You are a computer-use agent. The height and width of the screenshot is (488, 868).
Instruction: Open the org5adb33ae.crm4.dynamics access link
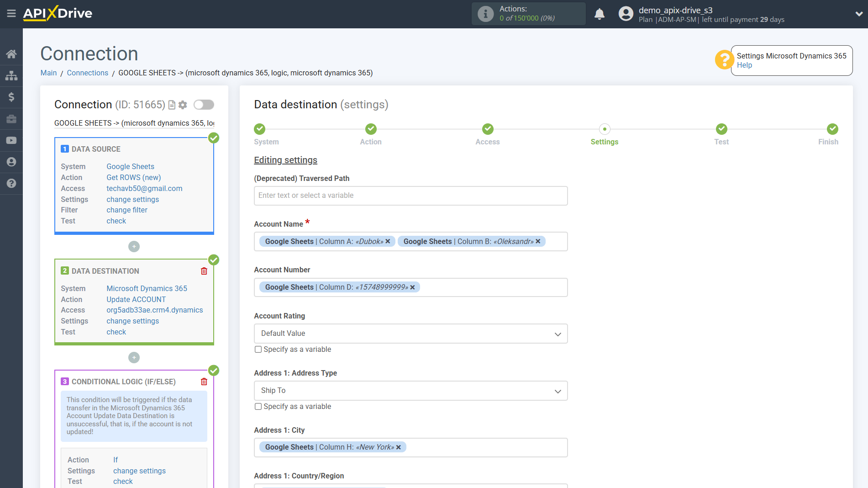click(x=154, y=310)
